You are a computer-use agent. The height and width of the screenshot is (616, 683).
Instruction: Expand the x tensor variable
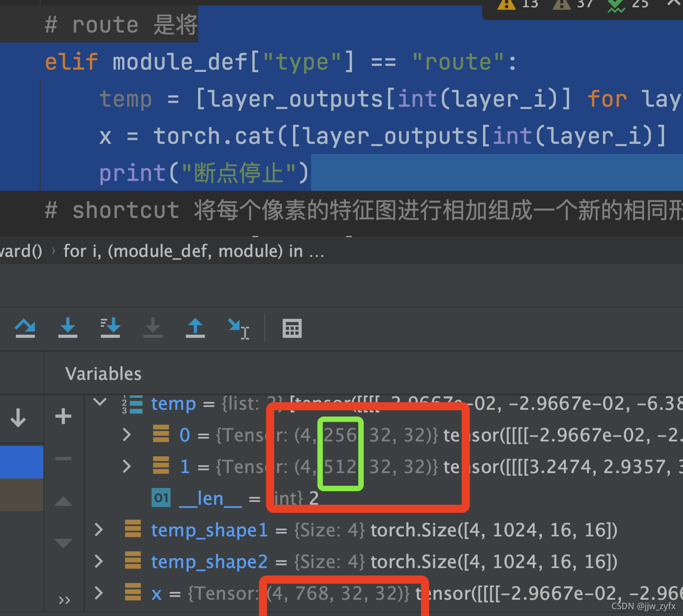click(99, 593)
